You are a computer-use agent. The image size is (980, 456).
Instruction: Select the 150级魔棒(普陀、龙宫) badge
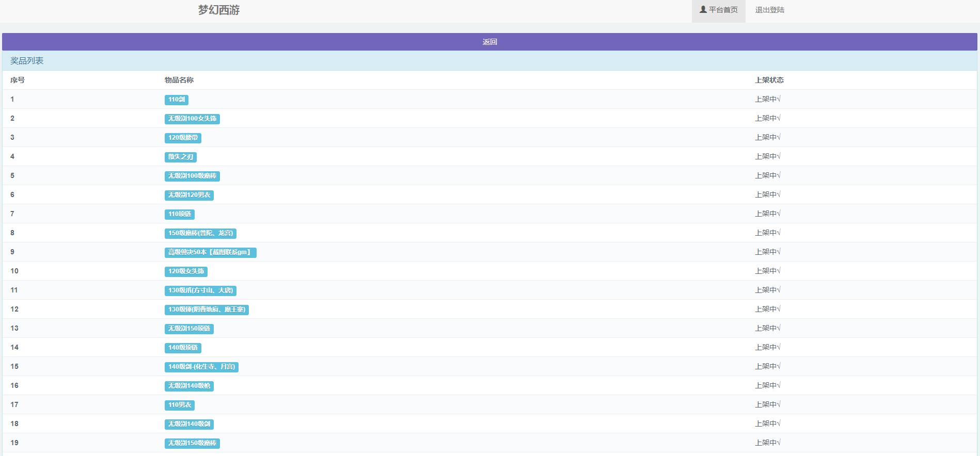[x=200, y=233]
